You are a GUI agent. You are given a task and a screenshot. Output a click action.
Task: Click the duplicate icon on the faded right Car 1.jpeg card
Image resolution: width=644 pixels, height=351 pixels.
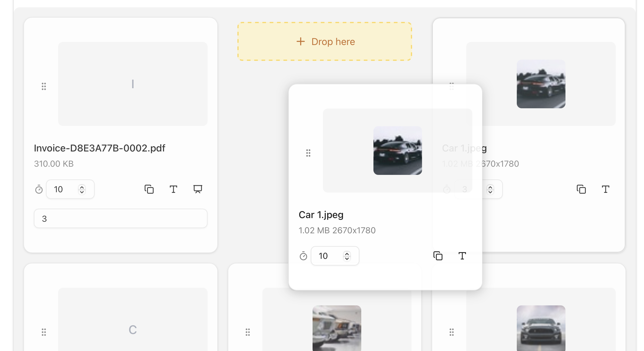[x=581, y=189]
